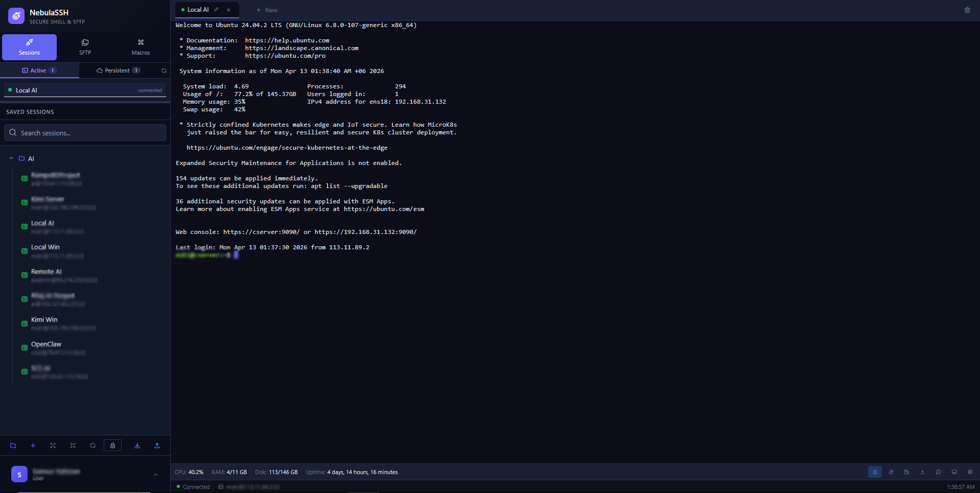The image size is (980, 493).
Task: Rename the Local AI tab via pencil icon
Action: click(x=217, y=10)
